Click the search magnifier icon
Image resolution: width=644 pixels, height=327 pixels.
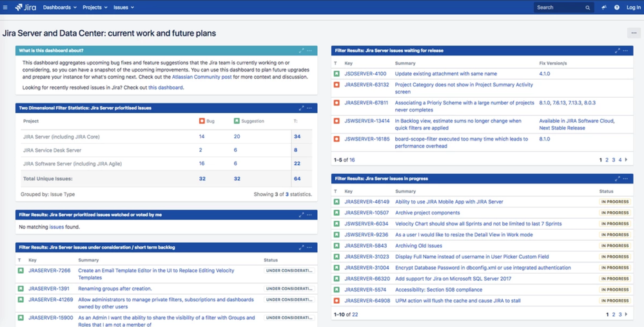click(588, 7)
